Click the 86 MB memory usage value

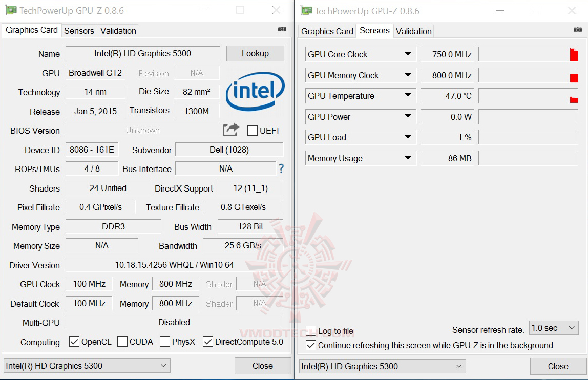(x=447, y=158)
